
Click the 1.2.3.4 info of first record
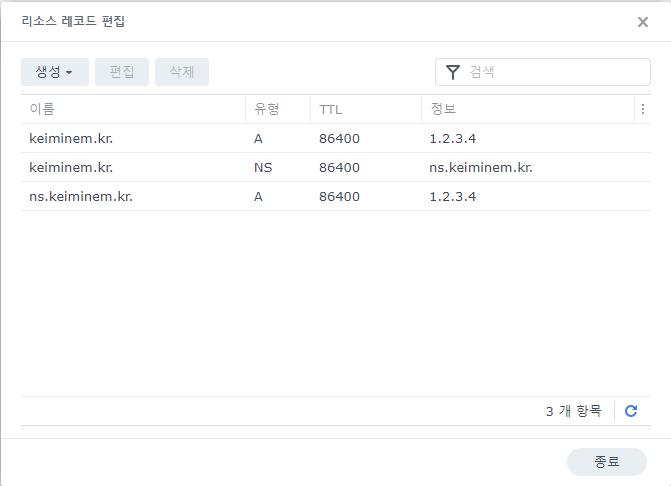[452, 139]
